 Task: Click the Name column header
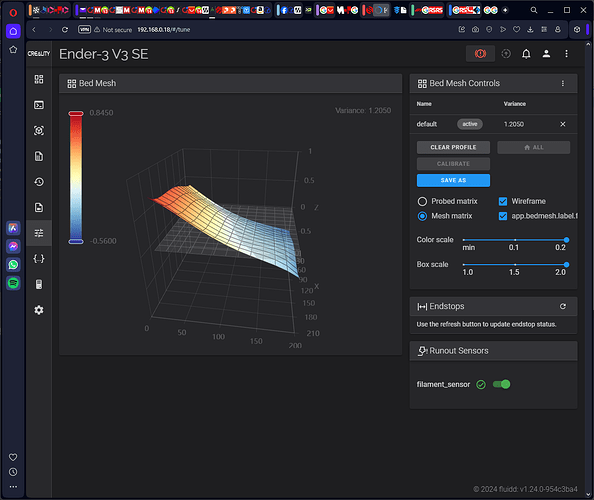point(424,104)
